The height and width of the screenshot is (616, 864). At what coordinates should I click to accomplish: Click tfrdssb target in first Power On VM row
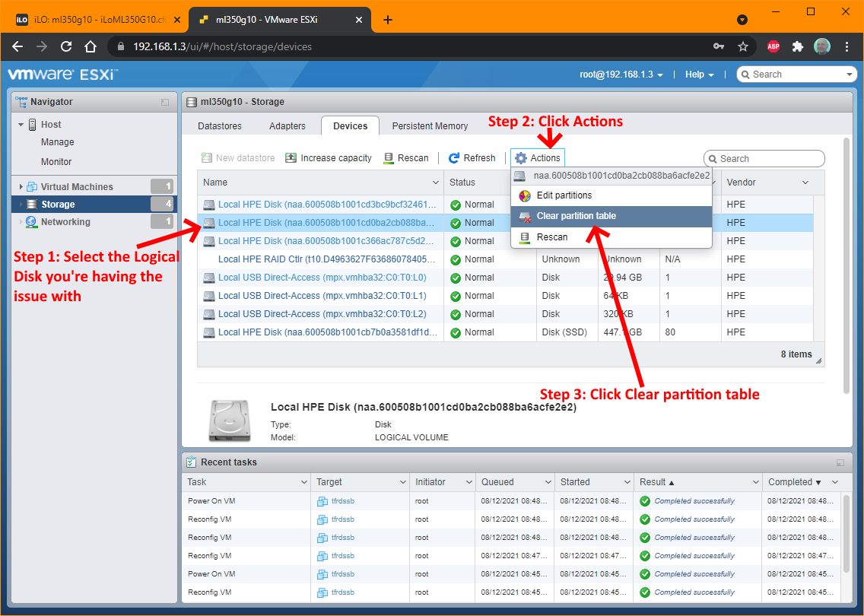click(343, 501)
